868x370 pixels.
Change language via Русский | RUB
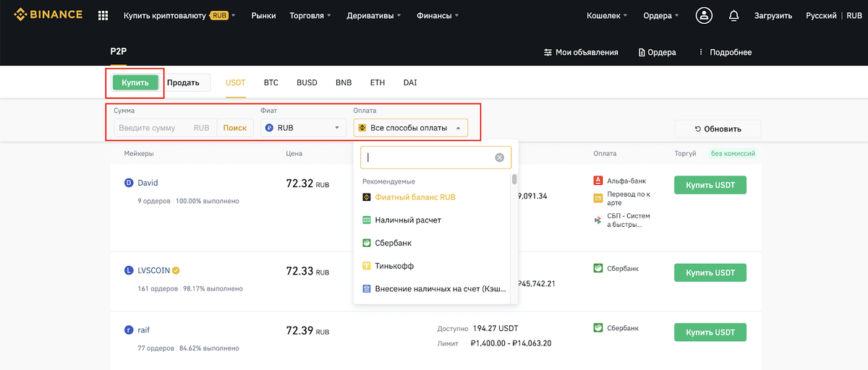click(834, 15)
